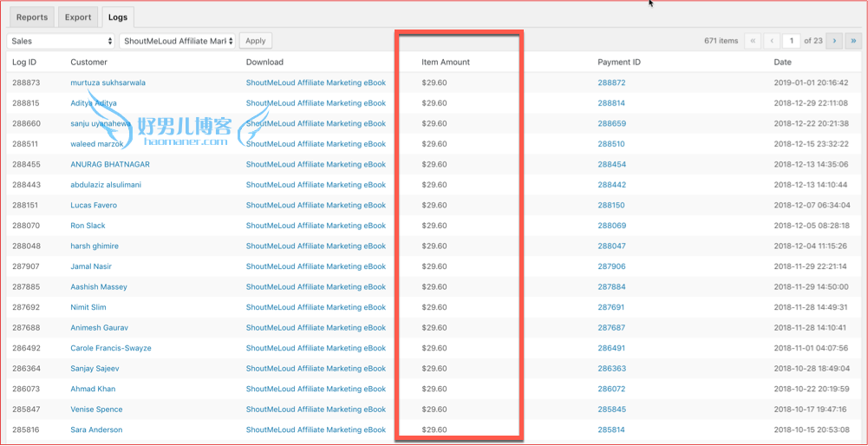
Task: Open payment ID 287687
Action: pyautogui.click(x=611, y=328)
